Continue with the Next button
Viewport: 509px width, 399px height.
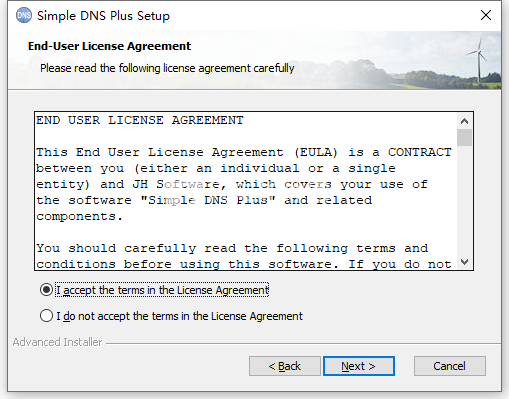click(359, 366)
